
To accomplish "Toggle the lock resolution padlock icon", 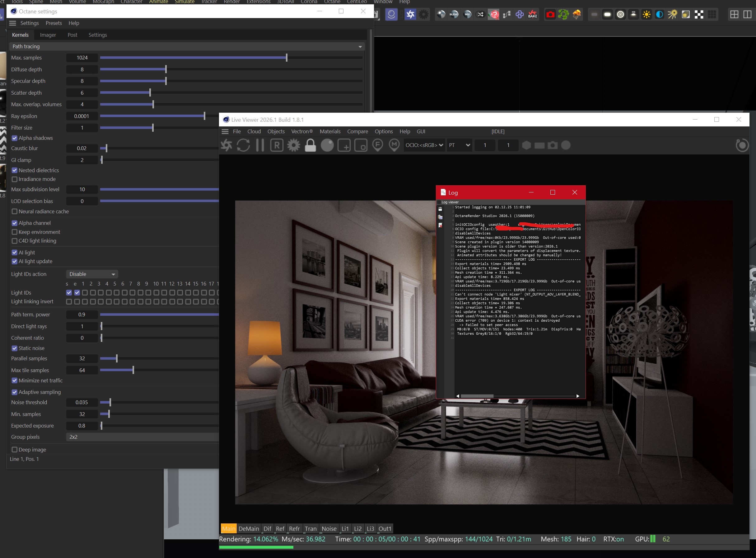I will coord(310,146).
